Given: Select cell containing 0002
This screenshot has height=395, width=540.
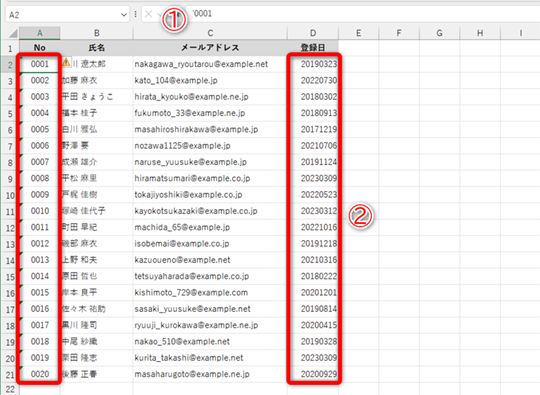Looking at the screenshot, I should 40,80.
